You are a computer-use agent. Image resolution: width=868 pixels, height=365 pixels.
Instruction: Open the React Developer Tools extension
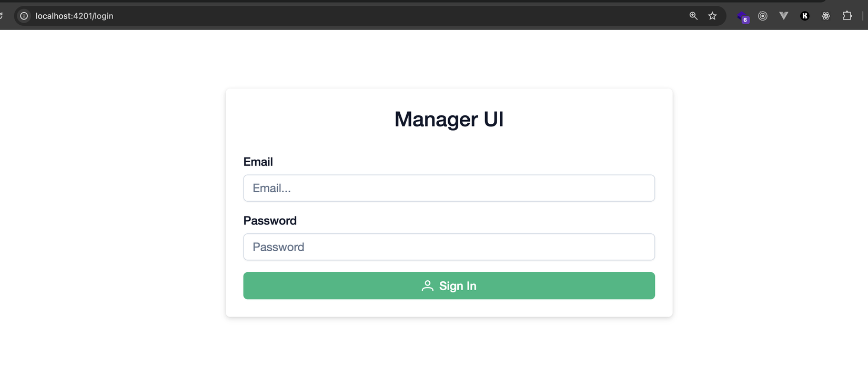pos(825,16)
